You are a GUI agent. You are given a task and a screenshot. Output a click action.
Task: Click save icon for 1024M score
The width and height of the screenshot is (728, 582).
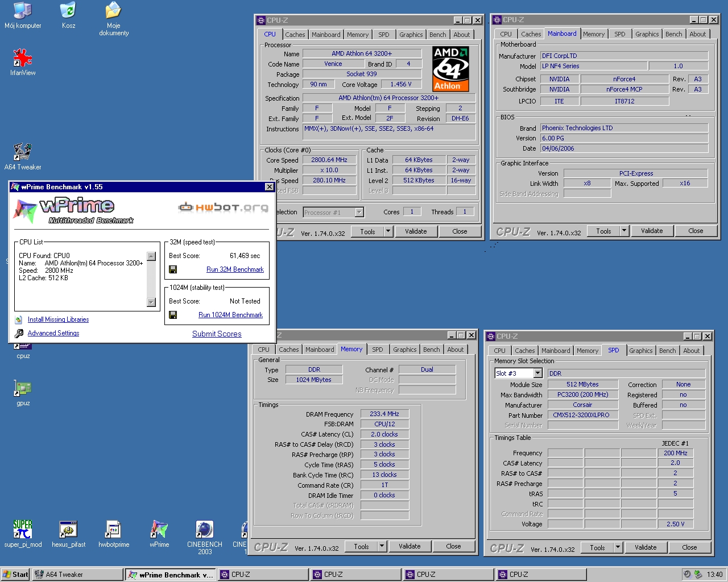tap(173, 315)
